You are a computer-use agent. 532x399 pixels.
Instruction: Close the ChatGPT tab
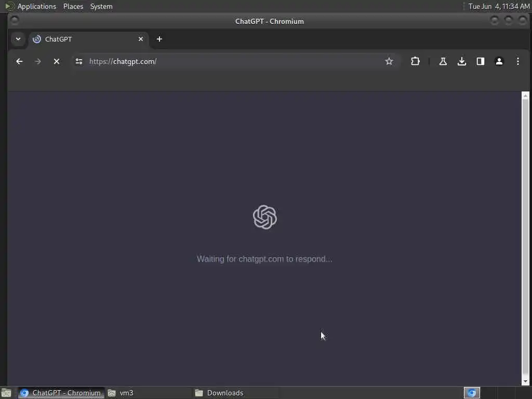pyautogui.click(x=141, y=39)
